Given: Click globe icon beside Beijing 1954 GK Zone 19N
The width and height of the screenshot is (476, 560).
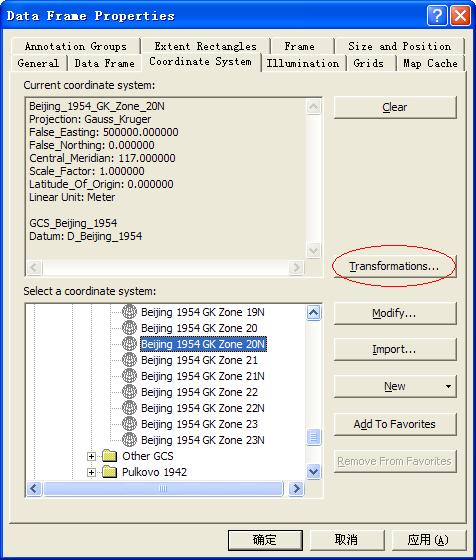Looking at the screenshot, I should 129,312.
